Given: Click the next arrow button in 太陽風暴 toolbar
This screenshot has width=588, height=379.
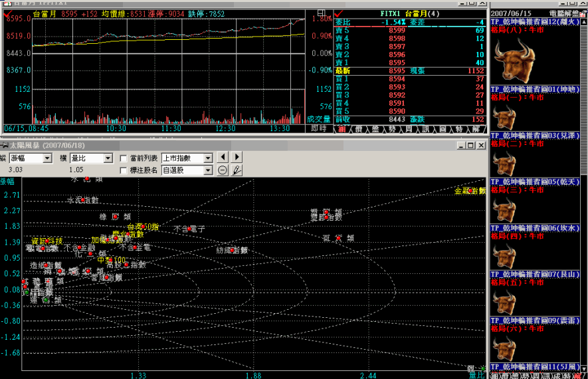Looking at the screenshot, I should click(237, 157).
